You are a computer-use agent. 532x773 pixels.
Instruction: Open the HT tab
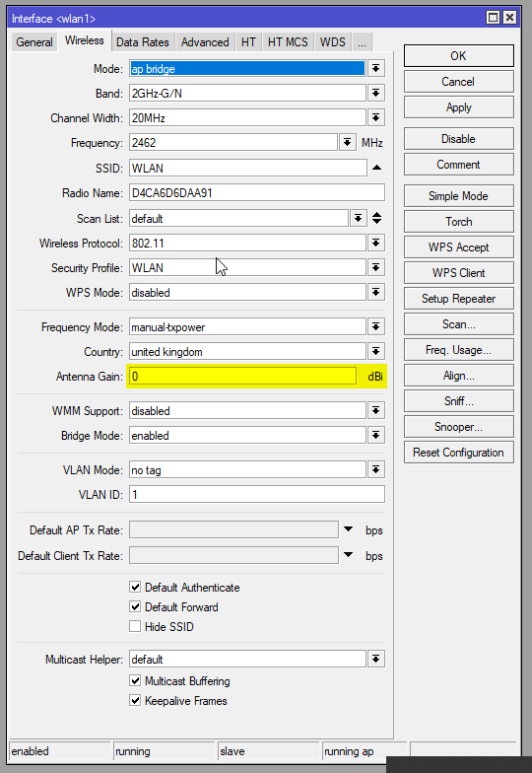[x=248, y=42]
